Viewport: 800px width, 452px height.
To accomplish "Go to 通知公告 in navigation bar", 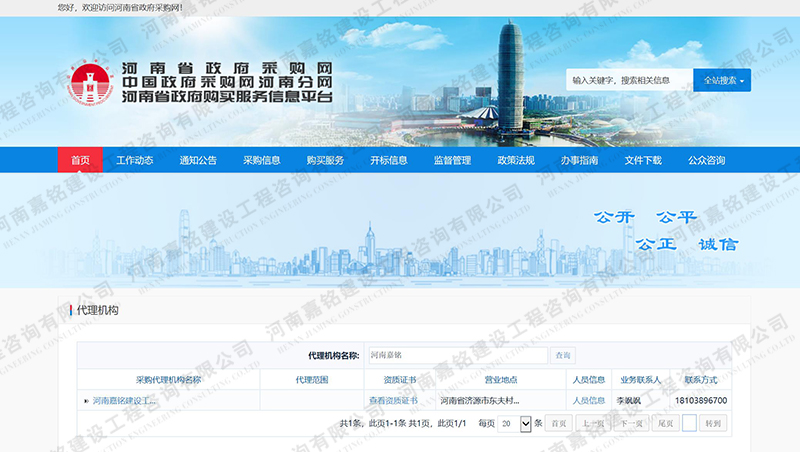I will pyautogui.click(x=198, y=160).
